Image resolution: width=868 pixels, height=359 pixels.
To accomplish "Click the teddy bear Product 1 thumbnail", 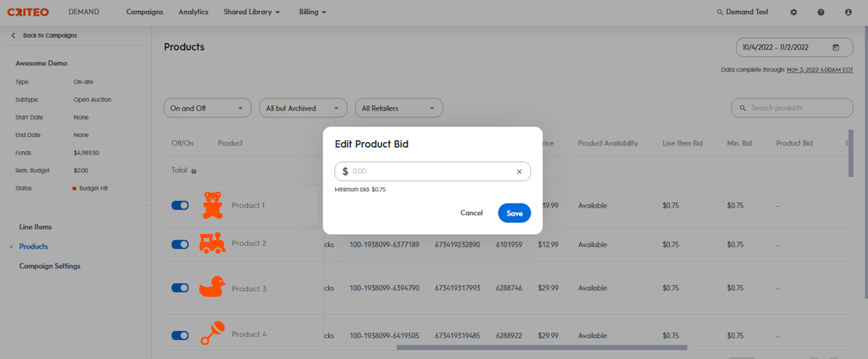I will click(212, 205).
